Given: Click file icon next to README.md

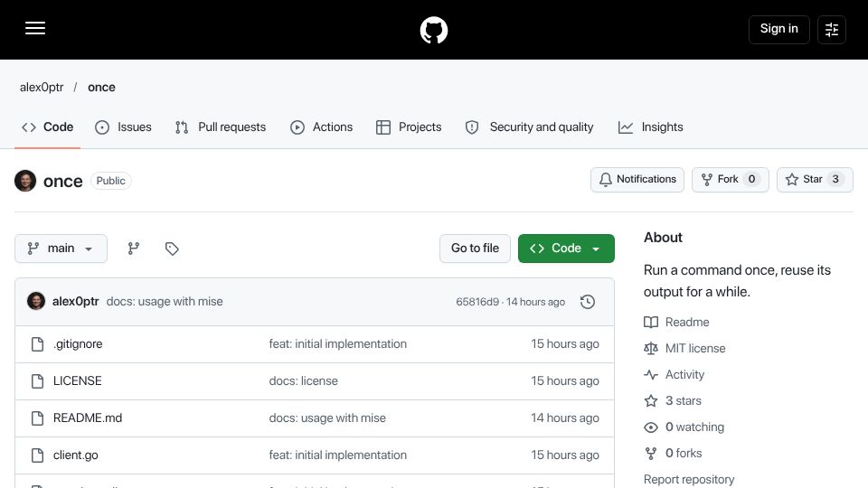Looking at the screenshot, I should (x=37, y=418).
